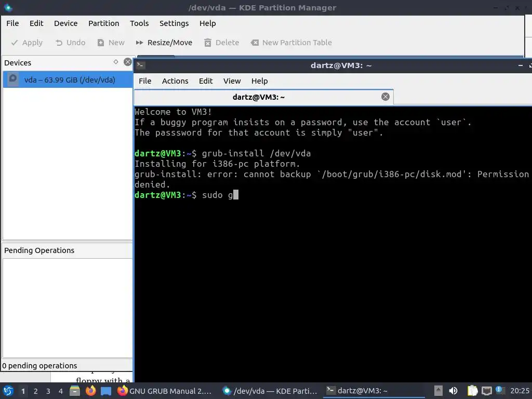Open the Settings menu

pos(174,23)
